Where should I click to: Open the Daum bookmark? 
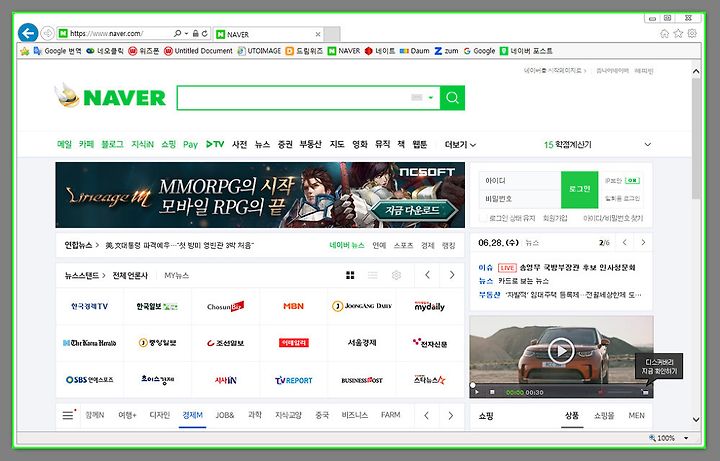(415, 51)
